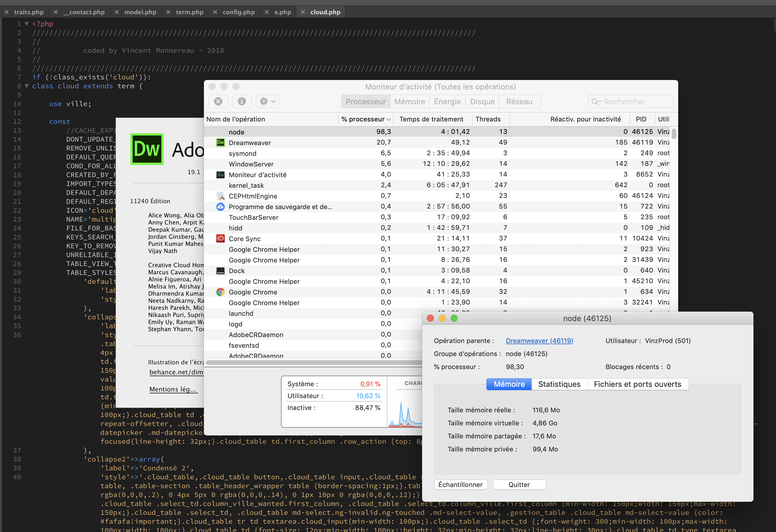
Task: Click the Core Sync process icon
Action: pyautogui.click(x=220, y=239)
